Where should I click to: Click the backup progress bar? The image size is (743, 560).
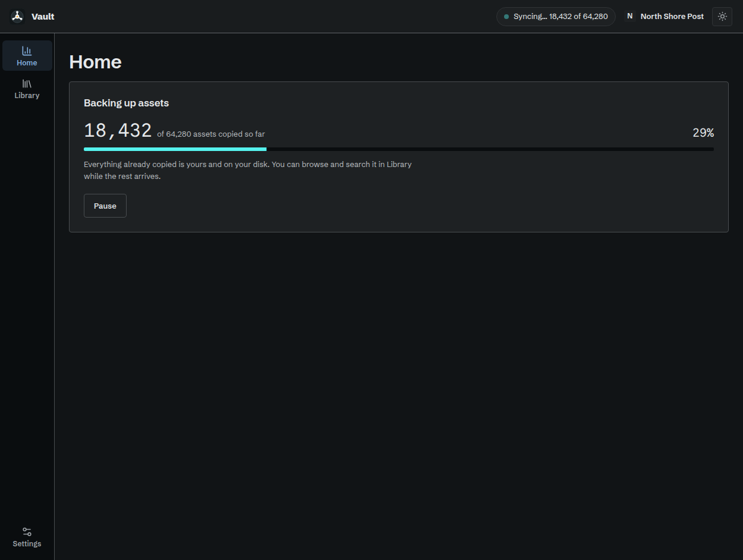(x=399, y=149)
